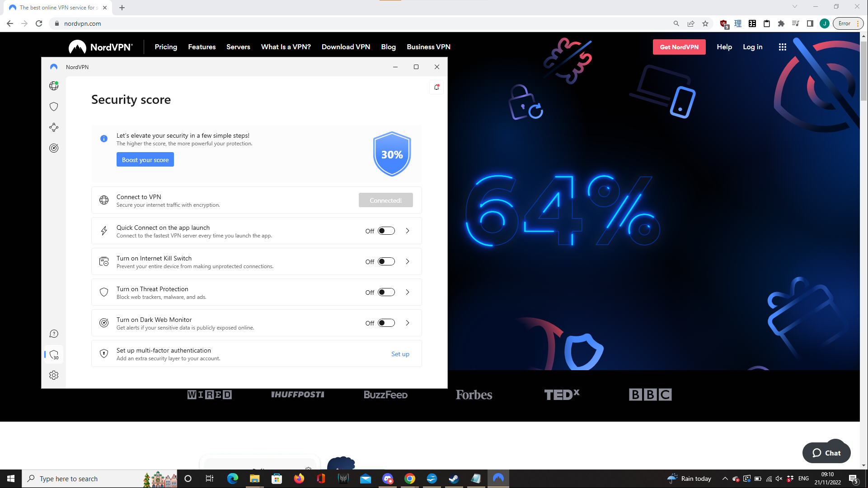The image size is (868, 488).
Task: Open What Is a VPN? menu item
Action: pyautogui.click(x=286, y=47)
